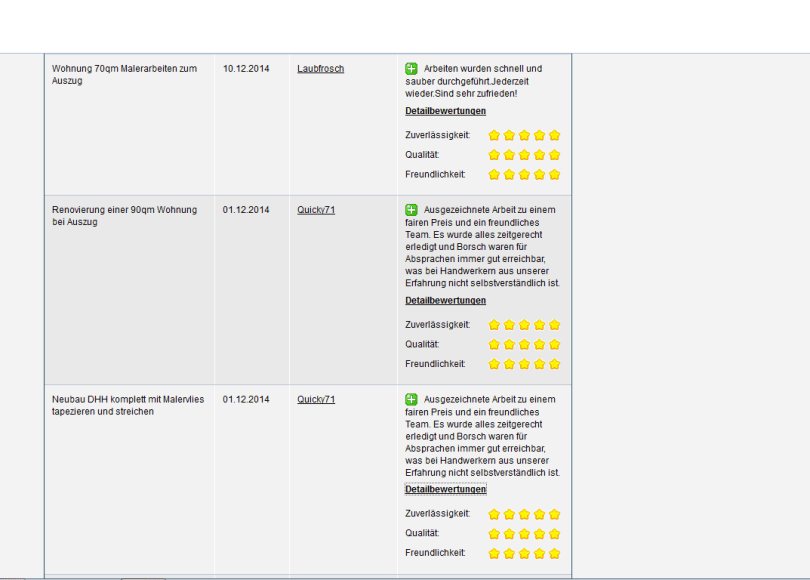This screenshot has height=580, width=810.
Task: Click the date 10.12.2014
Action: (x=246, y=69)
